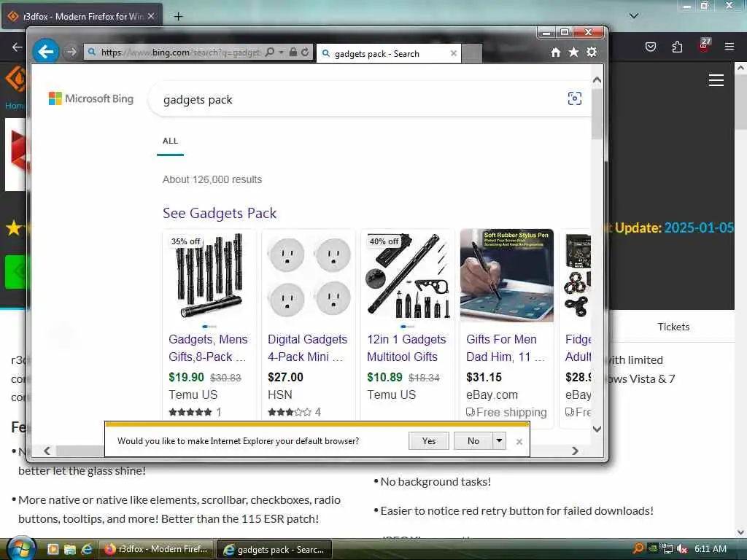747x560 pixels.
Task: Click the Internet Explorer forward arrow
Action: point(71,52)
